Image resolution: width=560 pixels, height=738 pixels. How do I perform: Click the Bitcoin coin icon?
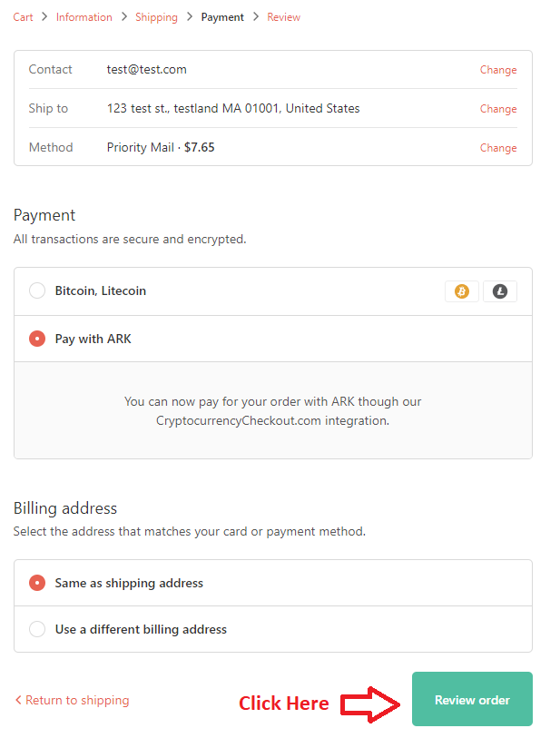click(461, 291)
